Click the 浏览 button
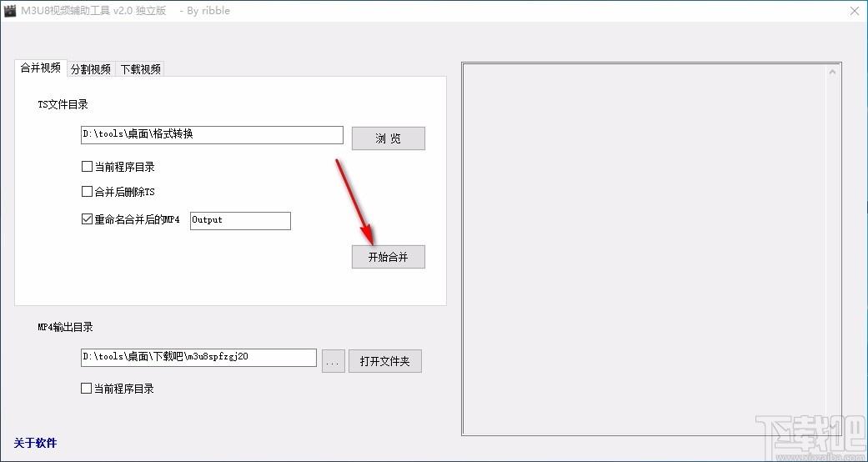This screenshot has height=462, width=868. (x=388, y=138)
